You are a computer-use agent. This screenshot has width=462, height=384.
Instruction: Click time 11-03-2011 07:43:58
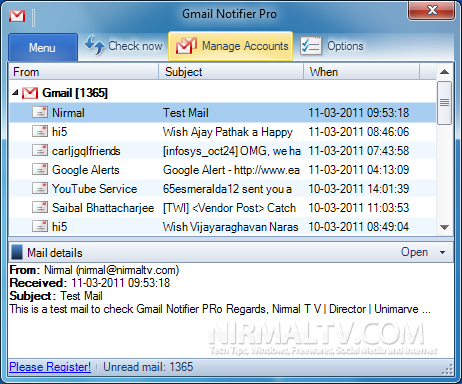click(x=358, y=151)
